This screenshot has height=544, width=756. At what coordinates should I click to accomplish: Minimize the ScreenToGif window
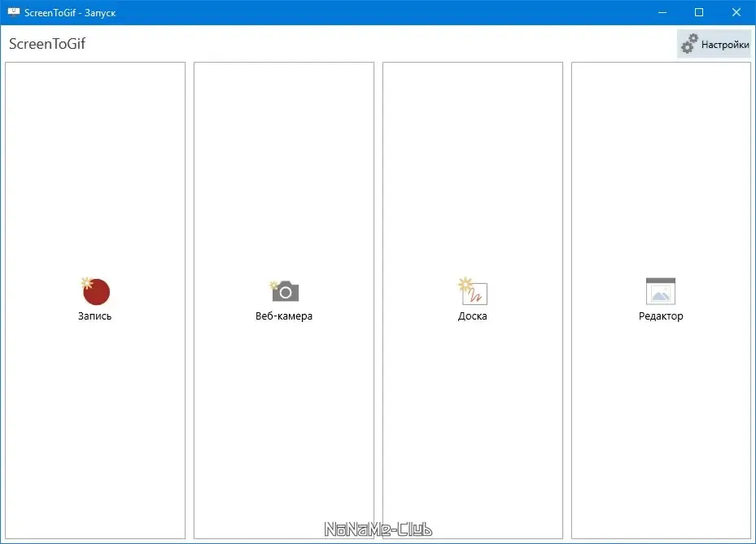(x=662, y=12)
